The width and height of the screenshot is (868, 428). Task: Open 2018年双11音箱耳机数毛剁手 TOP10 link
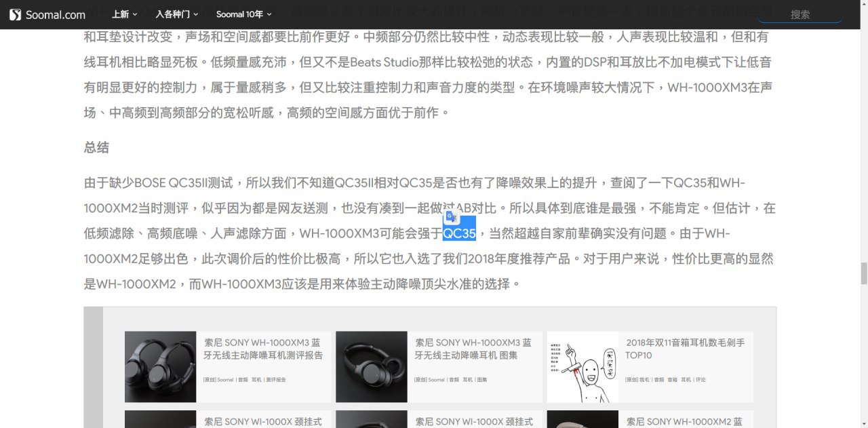685,349
